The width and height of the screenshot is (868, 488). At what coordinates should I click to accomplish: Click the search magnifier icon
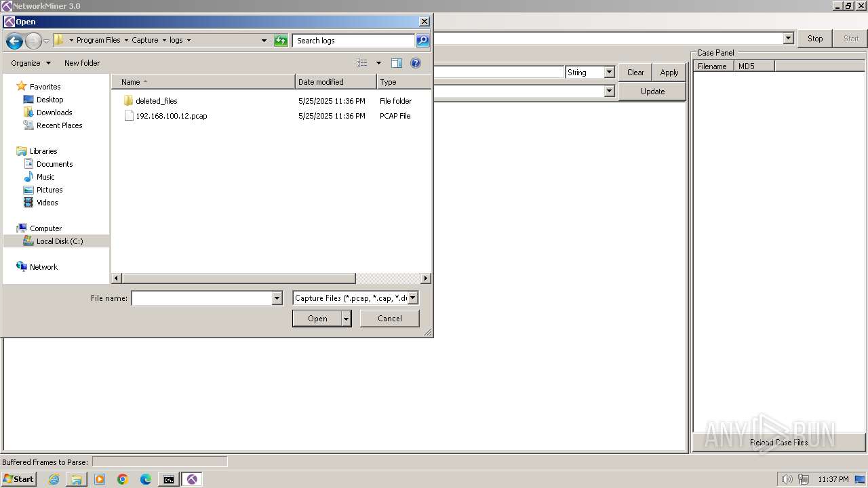pyautogui.click(x=422, y=41)
